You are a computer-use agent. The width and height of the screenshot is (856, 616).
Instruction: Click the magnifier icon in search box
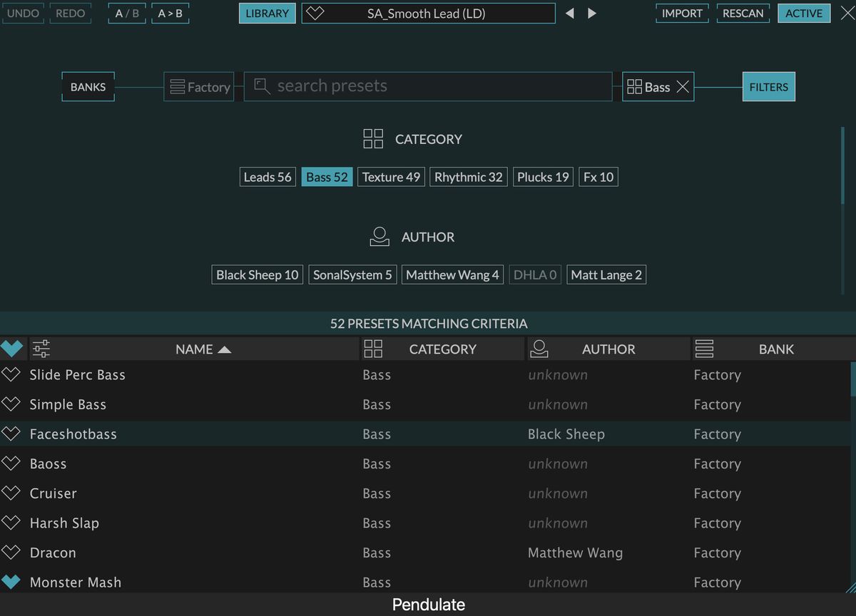coord(263,86)
